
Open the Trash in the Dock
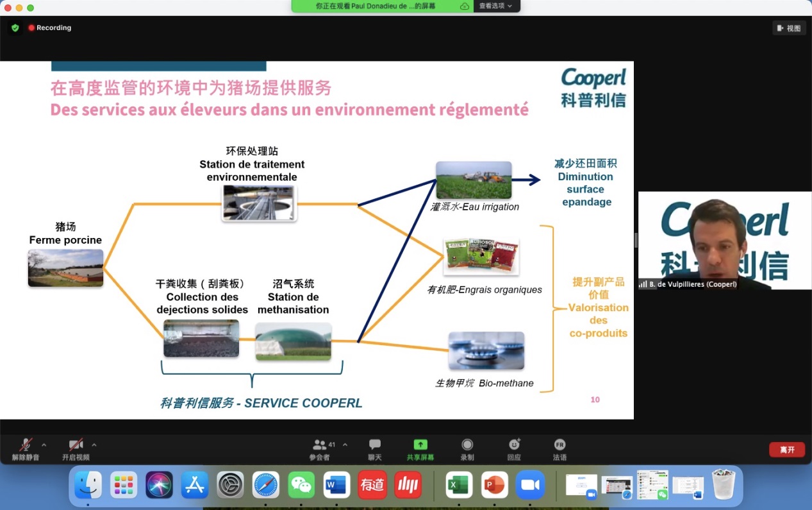click(x=724, y=484)
